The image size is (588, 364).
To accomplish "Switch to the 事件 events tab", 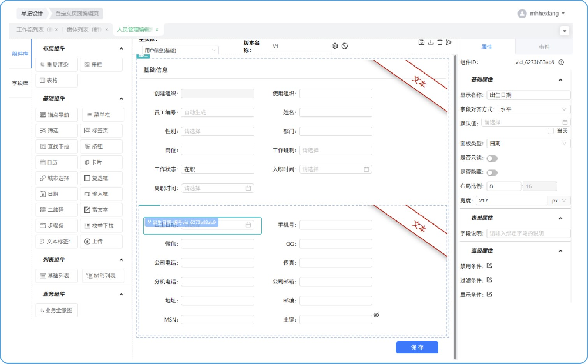I will click(544, 47).
